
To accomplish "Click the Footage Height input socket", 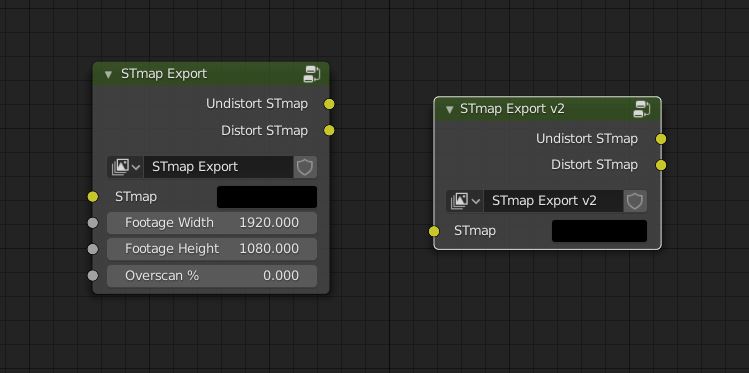I will [93, 249].
